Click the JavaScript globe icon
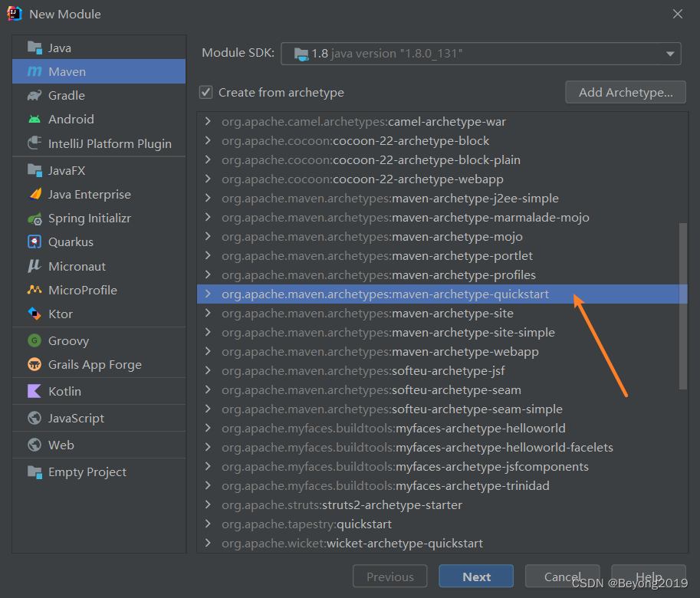 (x=35, y=418)
